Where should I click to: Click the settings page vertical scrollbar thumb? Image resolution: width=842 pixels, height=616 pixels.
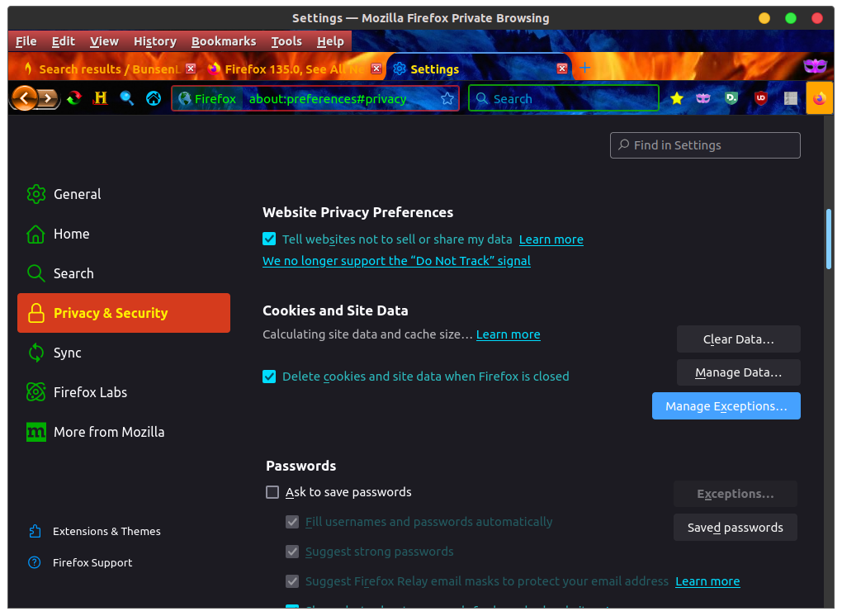coord(829,239)
